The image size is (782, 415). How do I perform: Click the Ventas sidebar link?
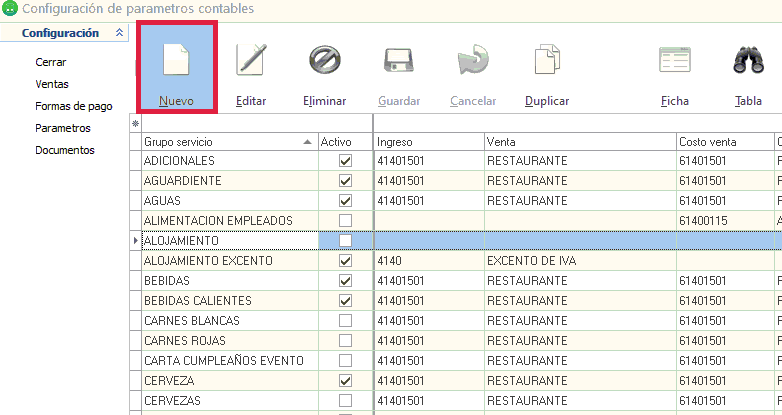coord(52,84)
